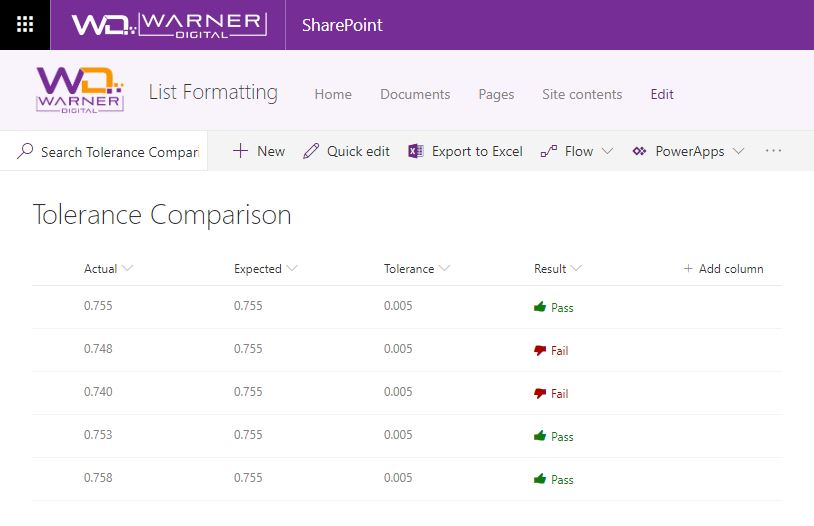The width and height of the screenshot is (814, 526).
Task: Click the Warner Digital site logo
Action: point(80,90)
